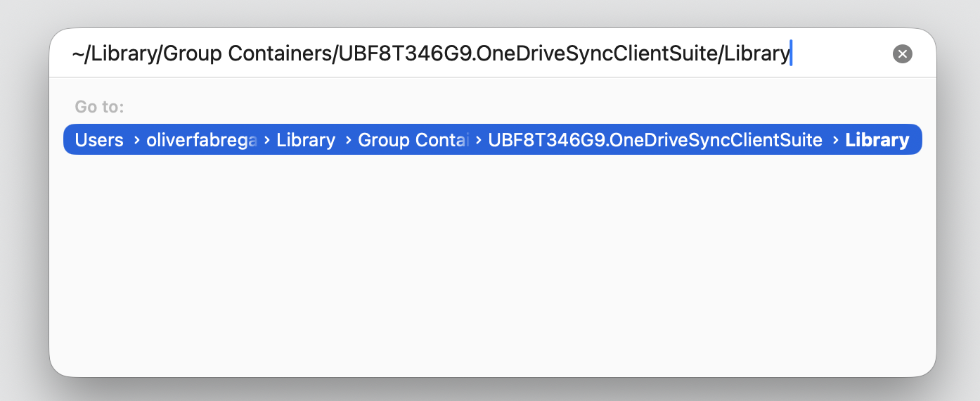Image resolution: width=980 pixels, height=401 pixels.
Task: Click the Library segment after oliverfabrega
Action: pyautogui.click(x=306, y=140)
